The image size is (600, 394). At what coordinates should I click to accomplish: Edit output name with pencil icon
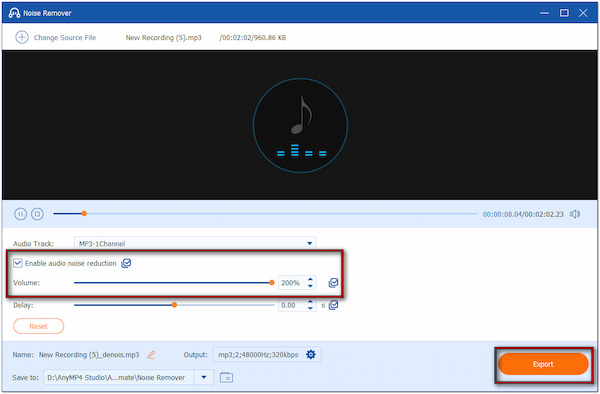point(151,355)
